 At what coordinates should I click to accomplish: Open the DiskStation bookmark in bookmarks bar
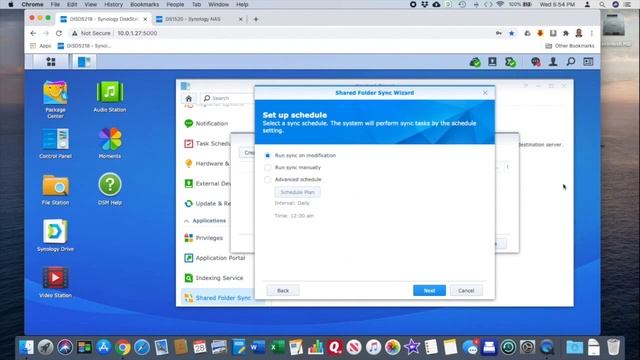point(84,46)
